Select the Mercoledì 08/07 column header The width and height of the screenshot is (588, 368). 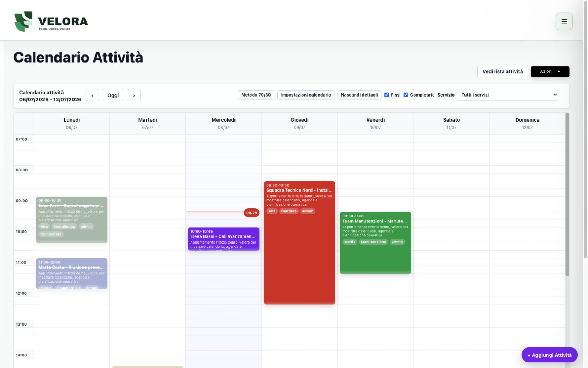click(224, 123)
